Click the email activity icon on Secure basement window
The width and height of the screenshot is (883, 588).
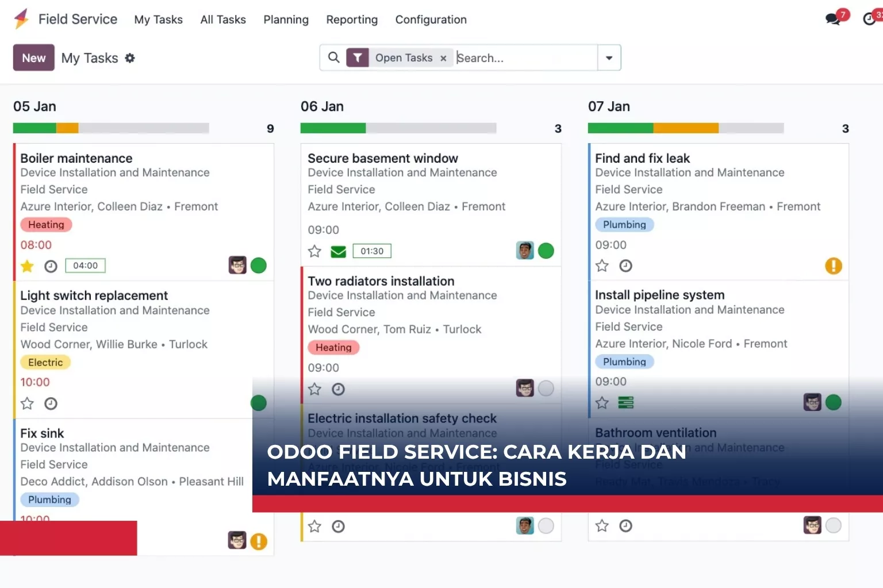pyautogui.click(x=339, y=251)
